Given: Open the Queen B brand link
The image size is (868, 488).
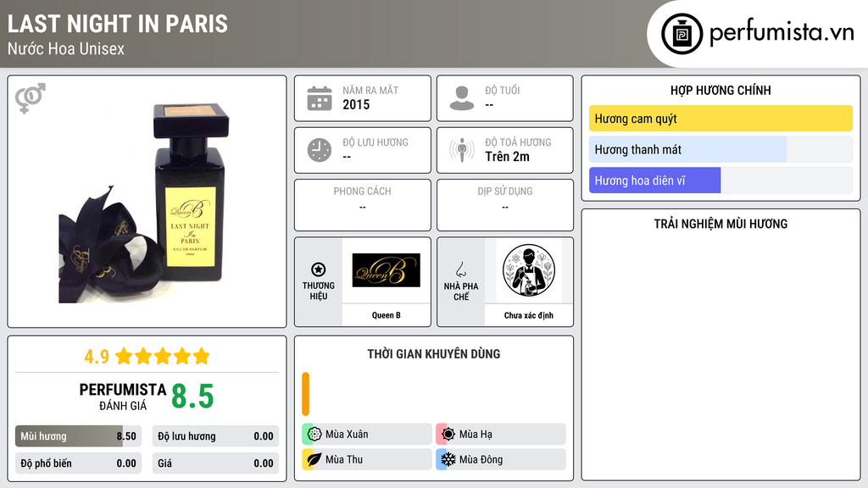Looking at the screenshot, I should pos(387,315).
